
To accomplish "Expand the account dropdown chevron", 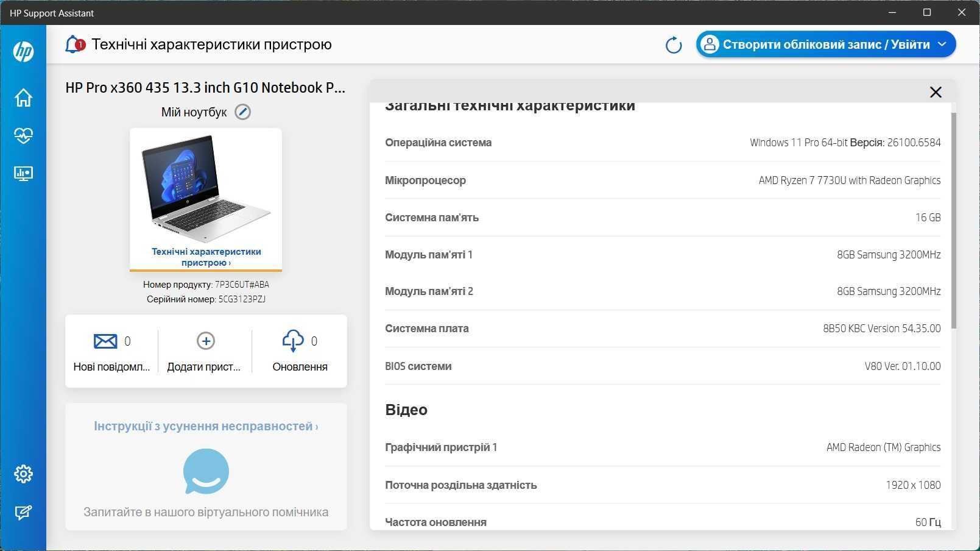I will click(942, 44).
